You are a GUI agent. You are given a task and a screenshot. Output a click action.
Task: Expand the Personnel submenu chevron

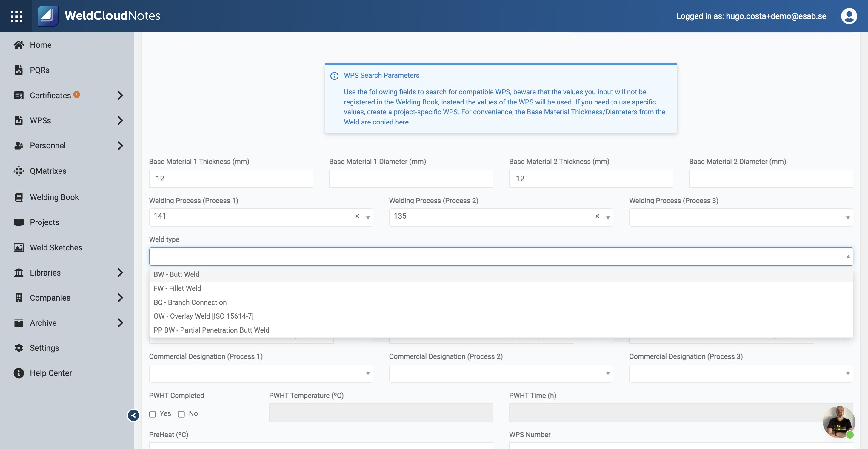pyautogui.click(x=120, y=146)
